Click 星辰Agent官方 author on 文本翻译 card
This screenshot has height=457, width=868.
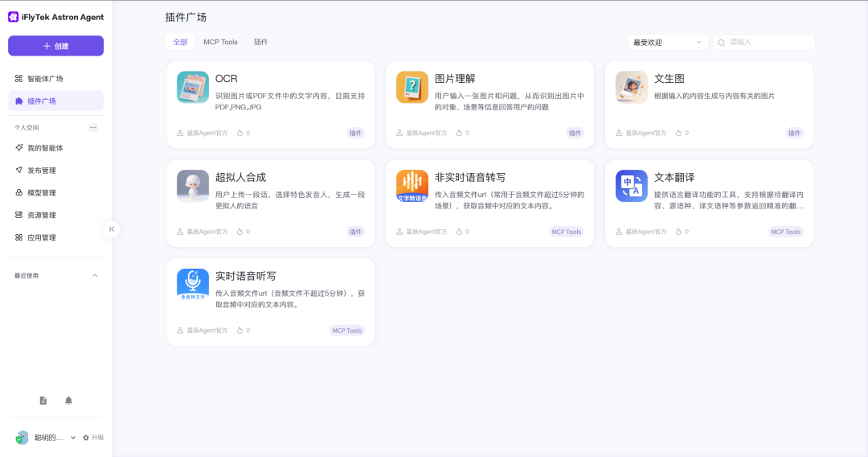tap(646, 232)
